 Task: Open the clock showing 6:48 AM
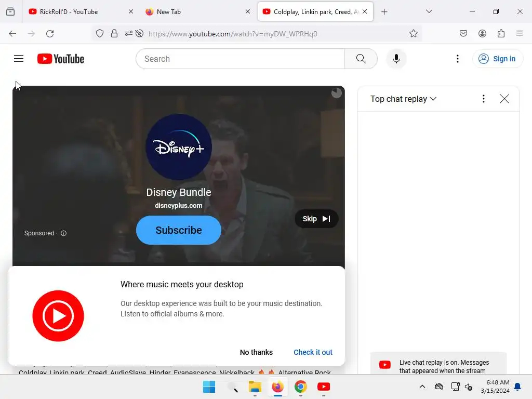coord(495,387)
